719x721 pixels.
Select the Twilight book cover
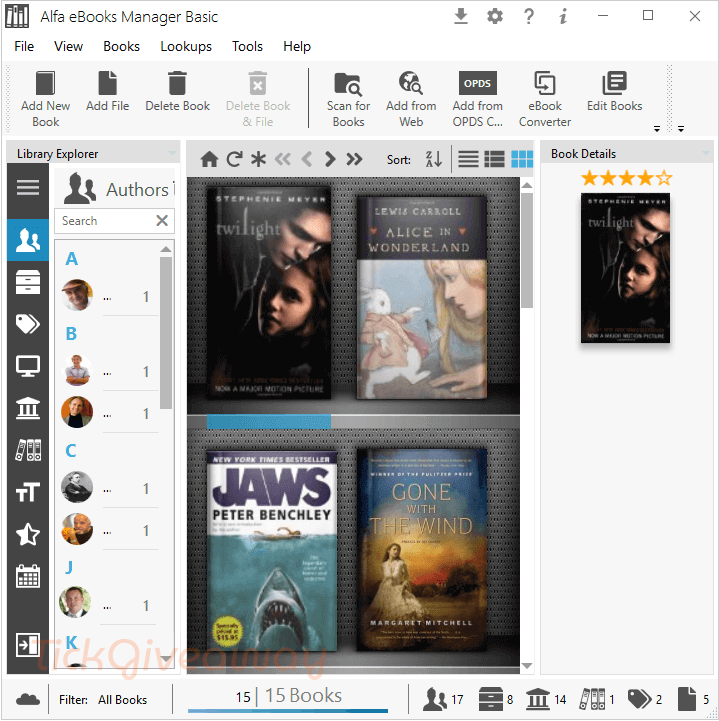(x=268, y=292)
